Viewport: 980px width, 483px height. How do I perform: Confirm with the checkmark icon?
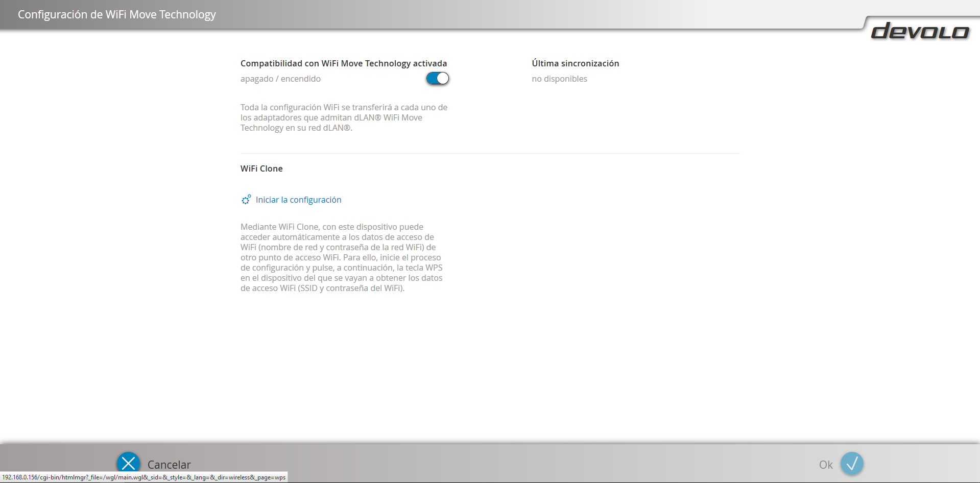click(x=852, y=464)
